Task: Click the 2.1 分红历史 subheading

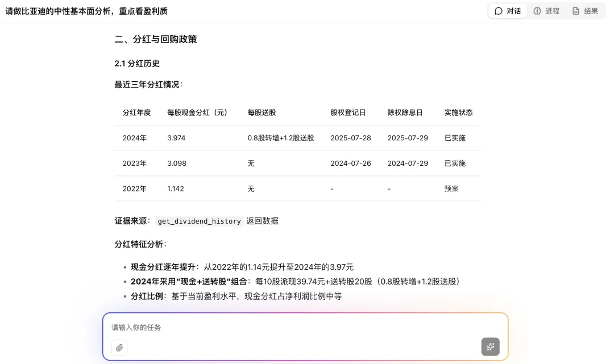Action: click(x=137, y=64)
